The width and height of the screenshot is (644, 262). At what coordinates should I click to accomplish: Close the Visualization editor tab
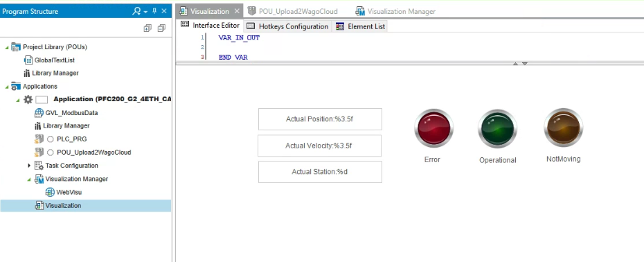[237, 11]
